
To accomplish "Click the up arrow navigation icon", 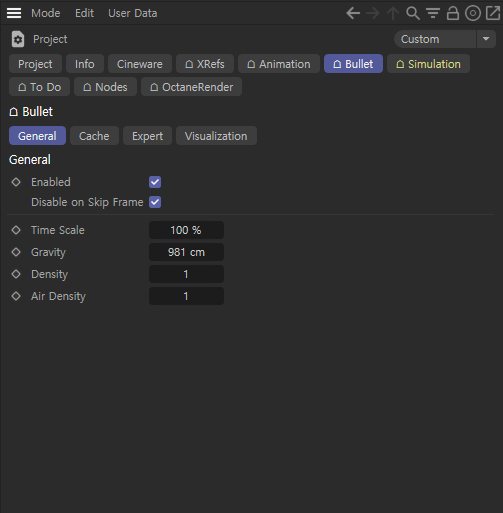I will point(393,13).
